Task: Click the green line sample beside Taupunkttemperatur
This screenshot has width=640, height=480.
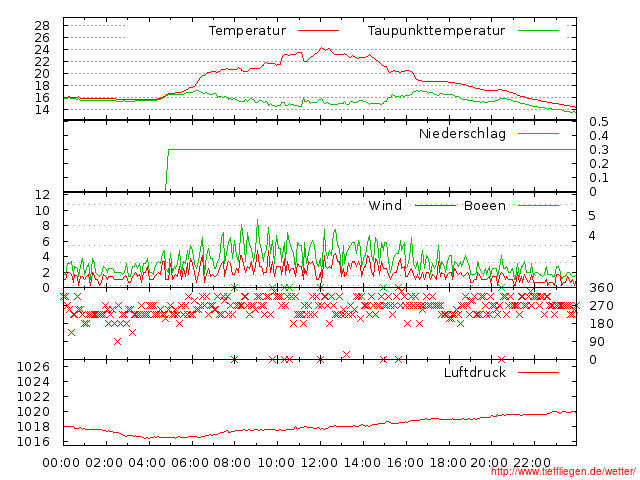Action: click(538, 31)
